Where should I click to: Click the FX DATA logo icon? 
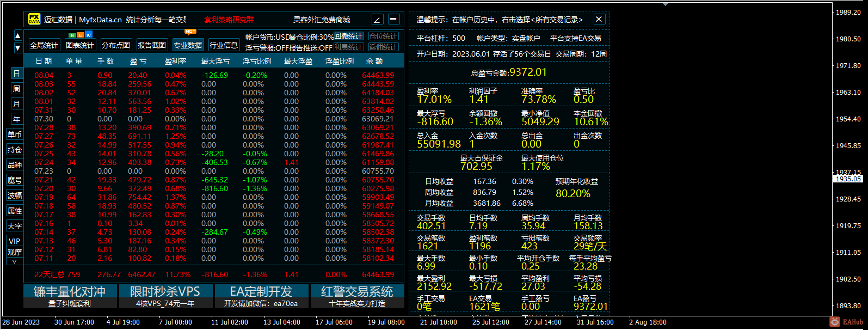click(x=35, y=19)
